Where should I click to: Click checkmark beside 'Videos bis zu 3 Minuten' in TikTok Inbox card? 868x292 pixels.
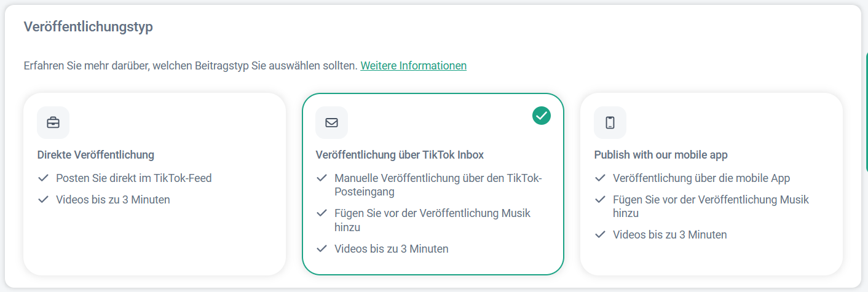pyautogui.click(x=322, y=249)
